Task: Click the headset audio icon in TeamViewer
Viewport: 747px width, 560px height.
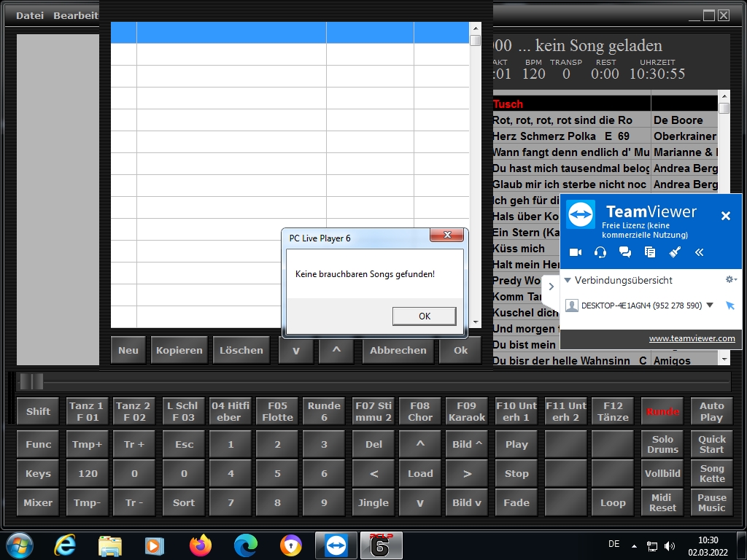Action: point(600,252)
